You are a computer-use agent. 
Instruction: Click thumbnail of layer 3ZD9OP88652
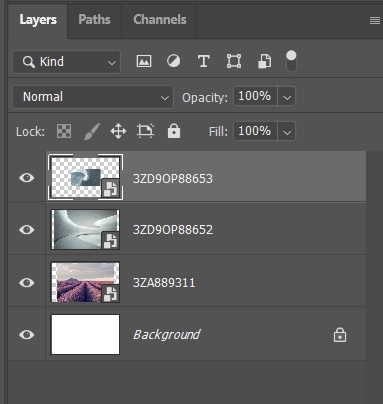pos(85,230)
